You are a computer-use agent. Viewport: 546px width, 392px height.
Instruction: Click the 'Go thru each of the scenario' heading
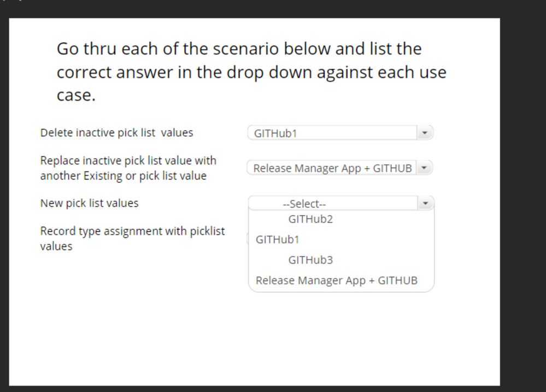(239, 49)
